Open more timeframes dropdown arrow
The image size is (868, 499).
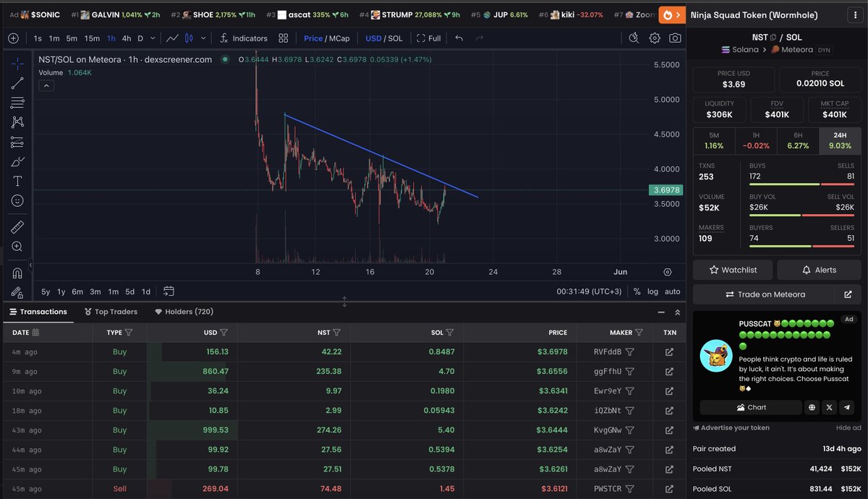(153, 38)
